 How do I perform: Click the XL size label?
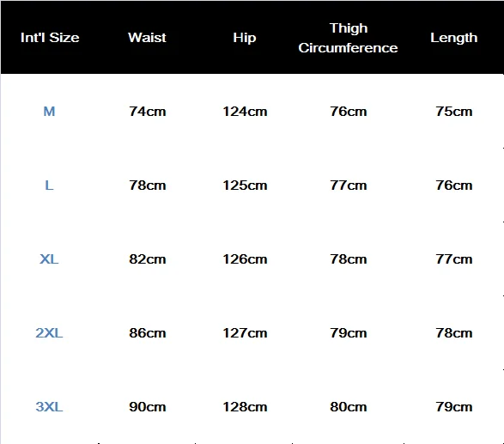pyautogui.click(x=49, y=259)
